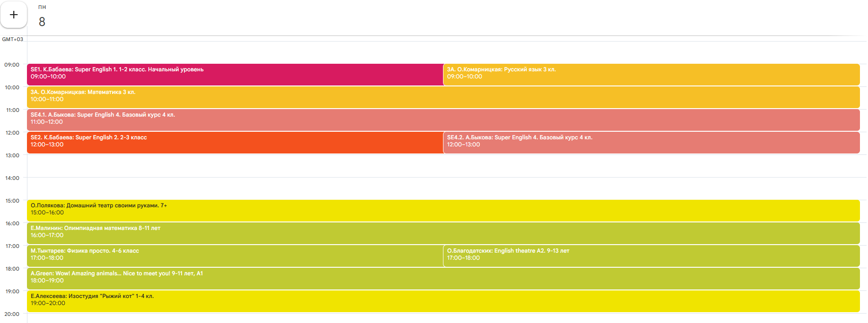Click the GMT+03 timezone label

pos(13,39)
